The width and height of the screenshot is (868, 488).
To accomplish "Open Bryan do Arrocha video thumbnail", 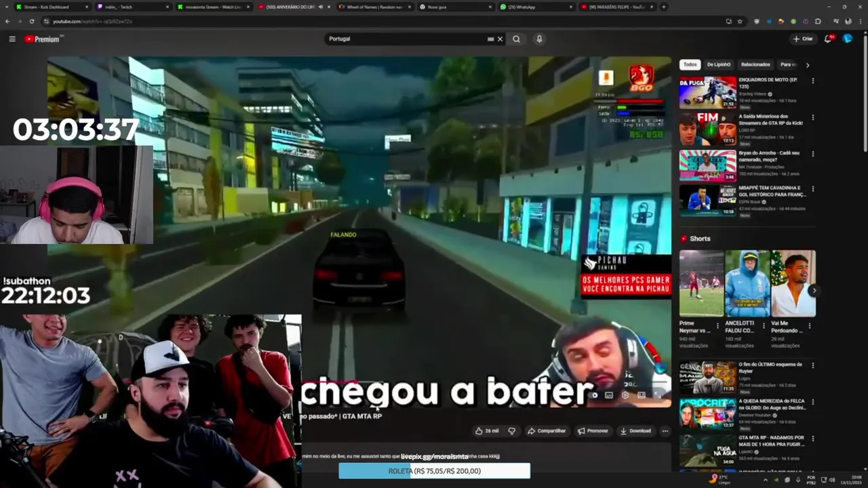I will [x=708, y=165].
